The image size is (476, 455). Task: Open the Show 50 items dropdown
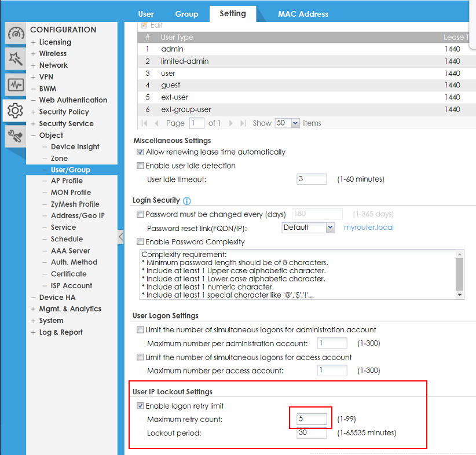click(288, 123)
